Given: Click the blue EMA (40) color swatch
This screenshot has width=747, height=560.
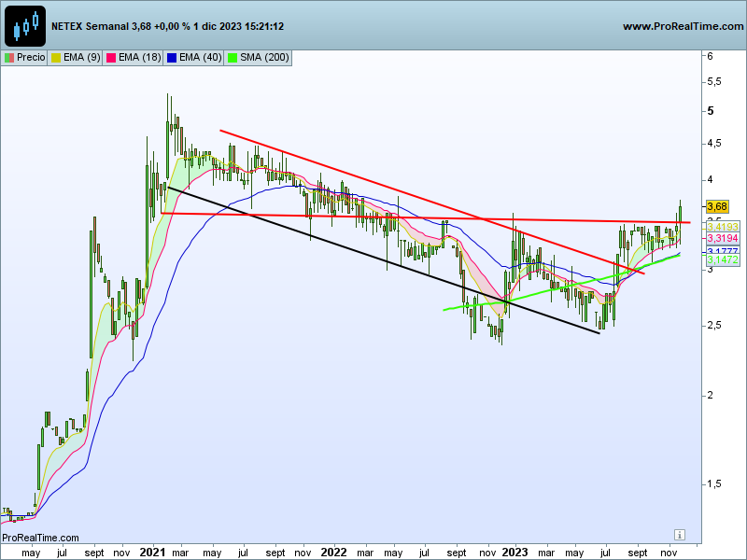Looking at the screenshot, I should tap(172, 58).
